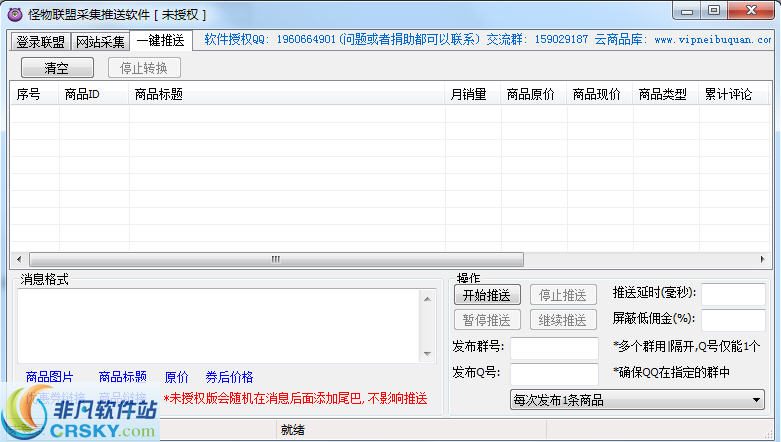Click inside the 消息格式 text area
This screenshot has width=781, height=442.
click(219, 326)
